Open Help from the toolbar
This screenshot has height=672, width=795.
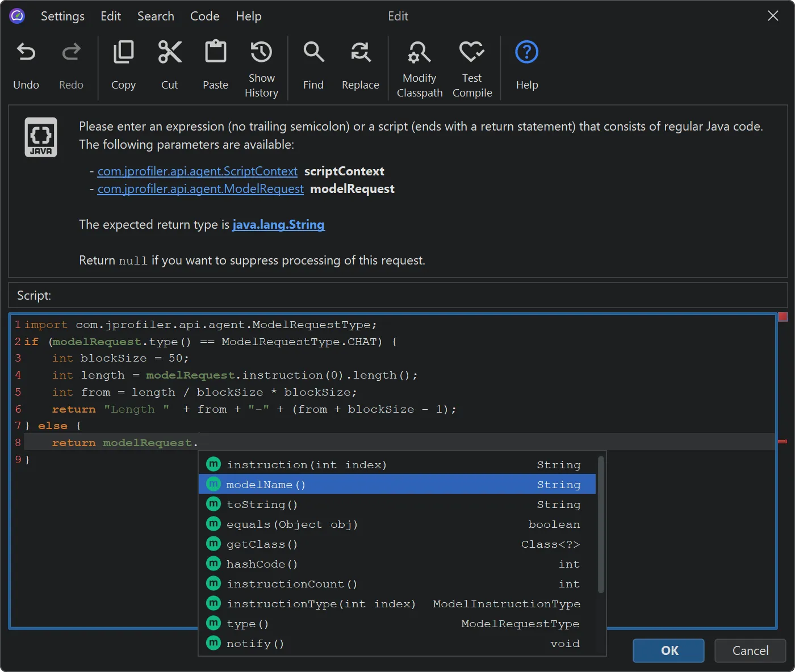pos(526,65)
